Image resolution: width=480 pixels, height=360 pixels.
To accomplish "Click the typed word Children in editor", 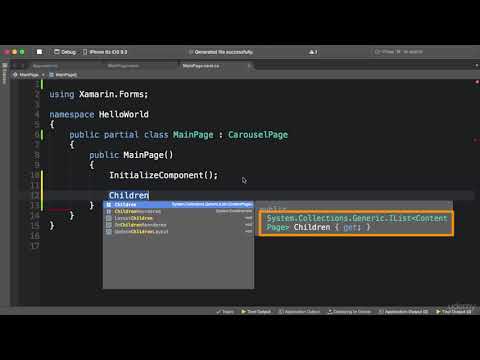I will [129, 195].
